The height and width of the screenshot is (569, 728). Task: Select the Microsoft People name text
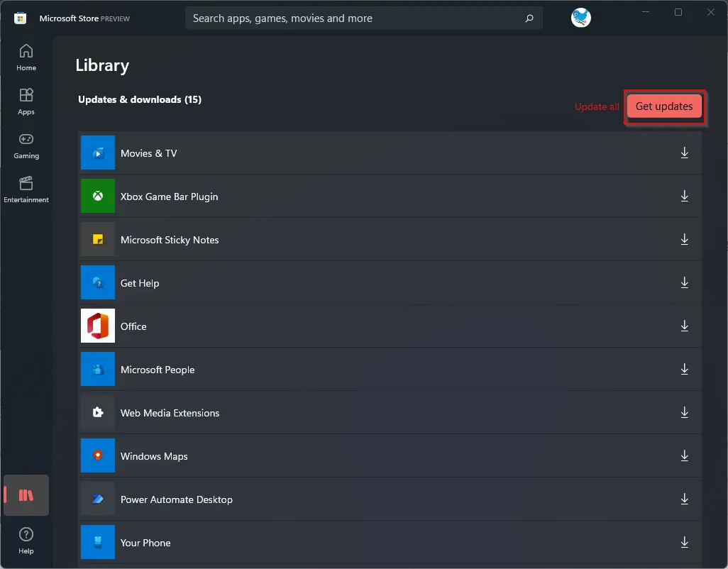(158, 370)
